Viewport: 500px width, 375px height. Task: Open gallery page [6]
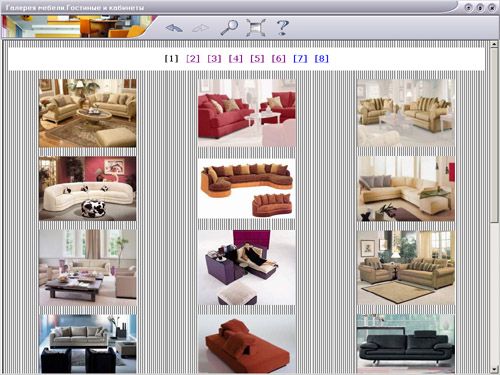[x=279, y=59]
